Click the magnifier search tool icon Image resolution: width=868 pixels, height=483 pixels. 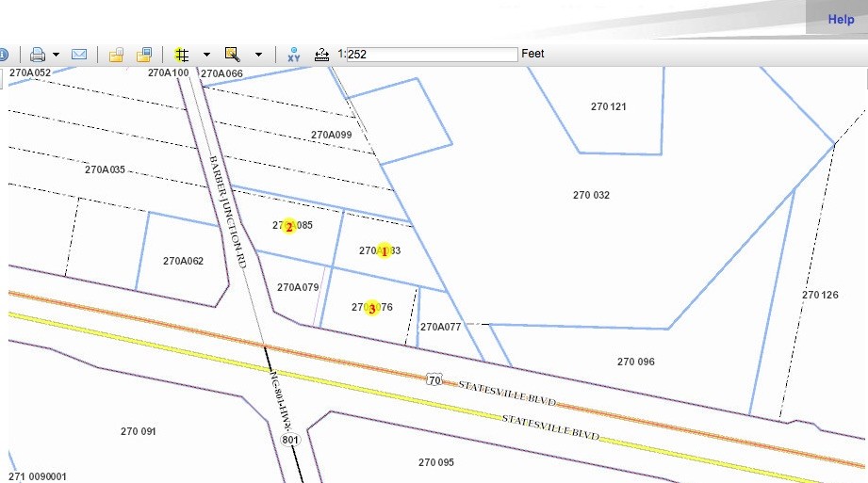tap(233, 55)
